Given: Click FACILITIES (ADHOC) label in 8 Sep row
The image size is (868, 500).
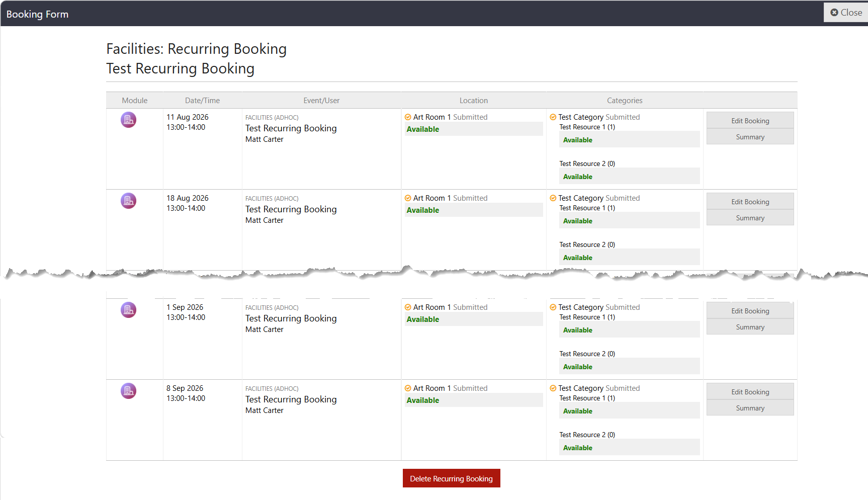Looking at the screenshot, I should [x=272, y=389].
